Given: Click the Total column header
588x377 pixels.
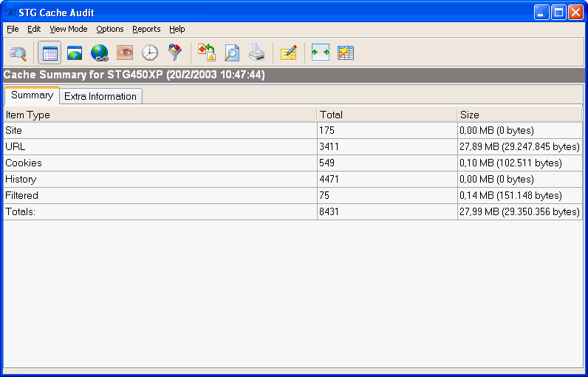Looking at the screenshot, I should pyautogui.click(x=387, y=115).
